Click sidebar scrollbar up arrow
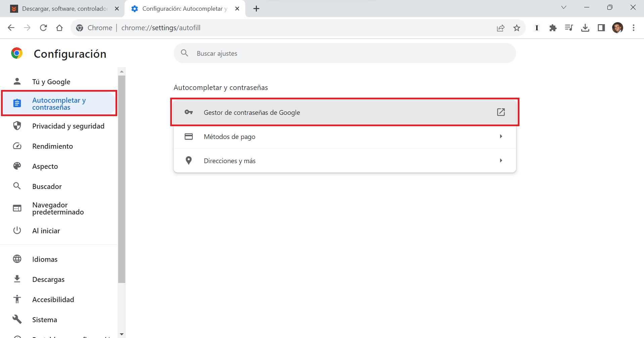Viewport: 644px width, 338px height. [122, 71]
